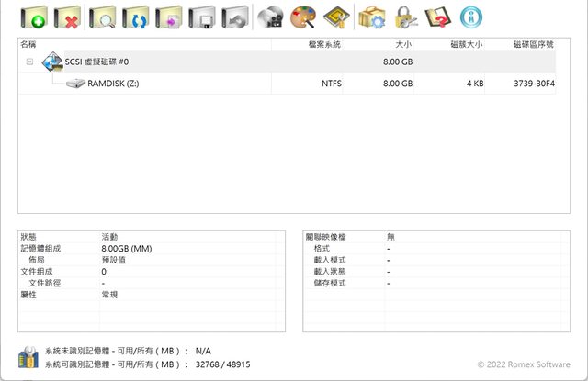The height and width of the screenshot is (381, 588).
Task: Click the delete disk icon (red X)
Action: (66, 17)
